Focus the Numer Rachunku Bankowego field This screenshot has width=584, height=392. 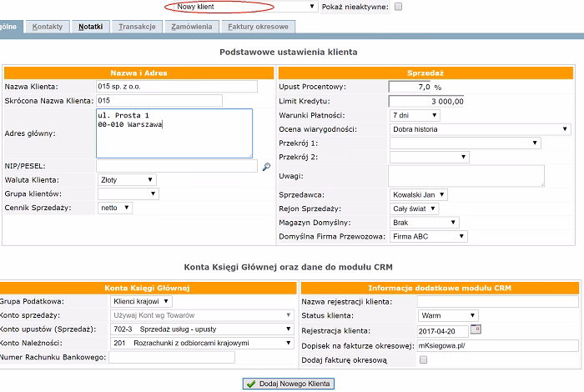point(172,357)
